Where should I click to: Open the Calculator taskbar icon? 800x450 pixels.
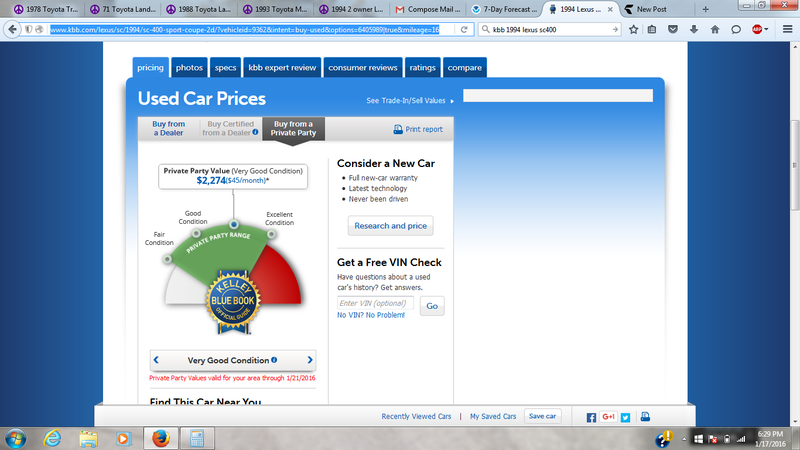click(197, 438)
